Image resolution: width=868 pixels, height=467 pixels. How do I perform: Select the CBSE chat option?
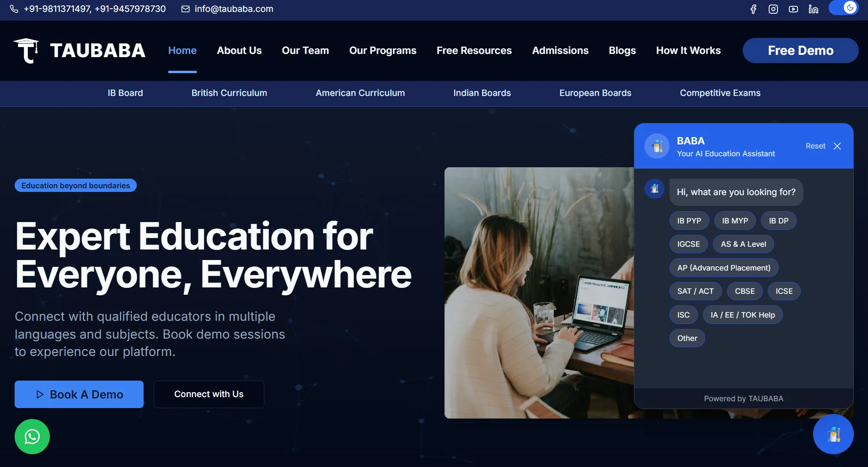click(x=745, y=291)
